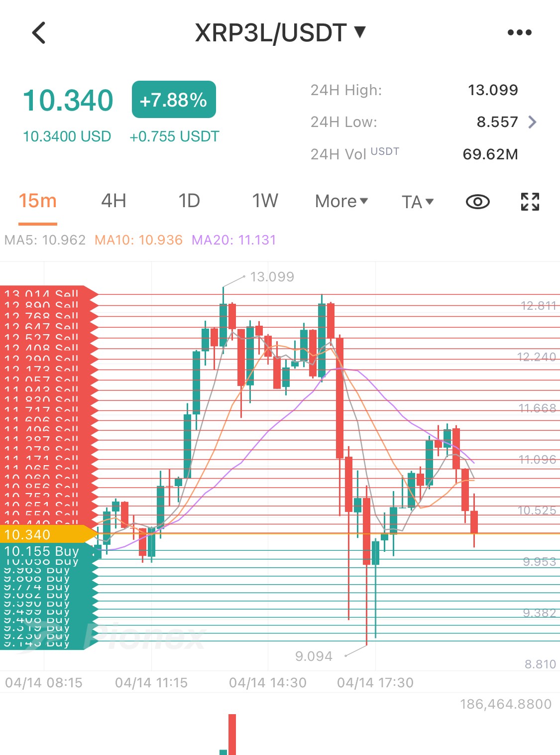Open the fullscreen chart view icon

click(530, 202)
